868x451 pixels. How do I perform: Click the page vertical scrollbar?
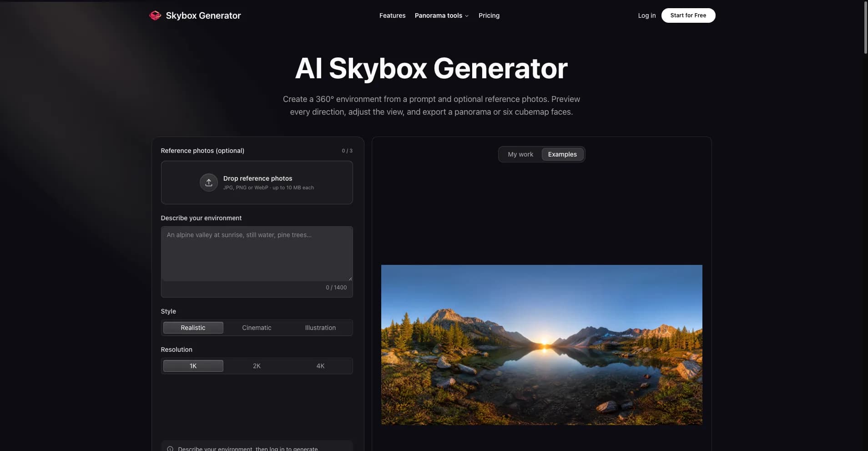865,27
